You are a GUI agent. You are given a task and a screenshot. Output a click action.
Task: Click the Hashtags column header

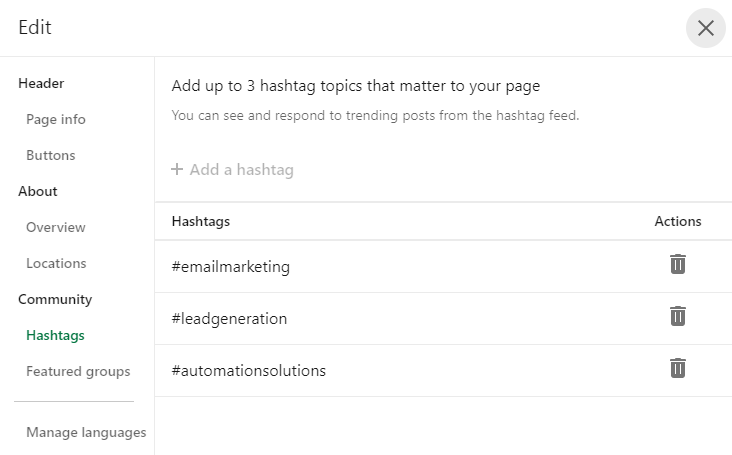coord(201,221)
